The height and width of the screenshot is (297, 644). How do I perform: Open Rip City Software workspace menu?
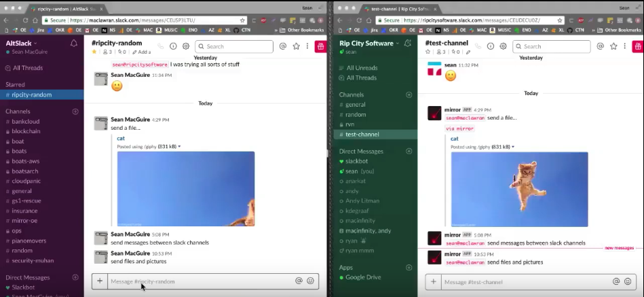coord(369,43)
